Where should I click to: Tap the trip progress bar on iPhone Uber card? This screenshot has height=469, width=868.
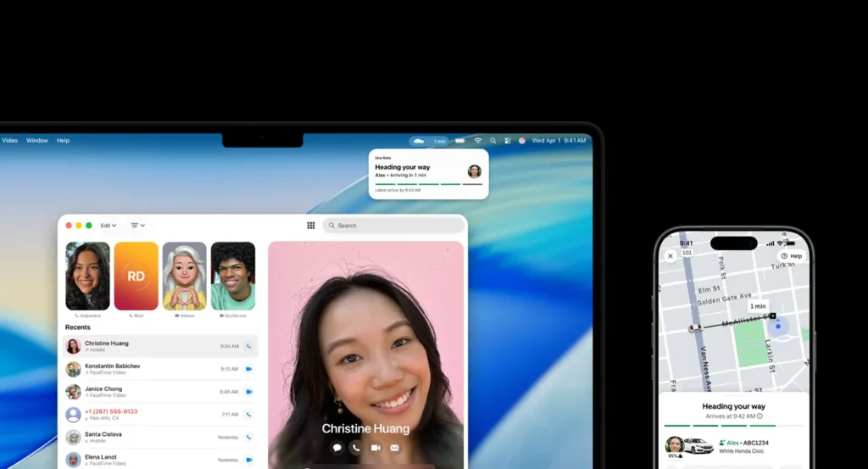click(733, 426)
